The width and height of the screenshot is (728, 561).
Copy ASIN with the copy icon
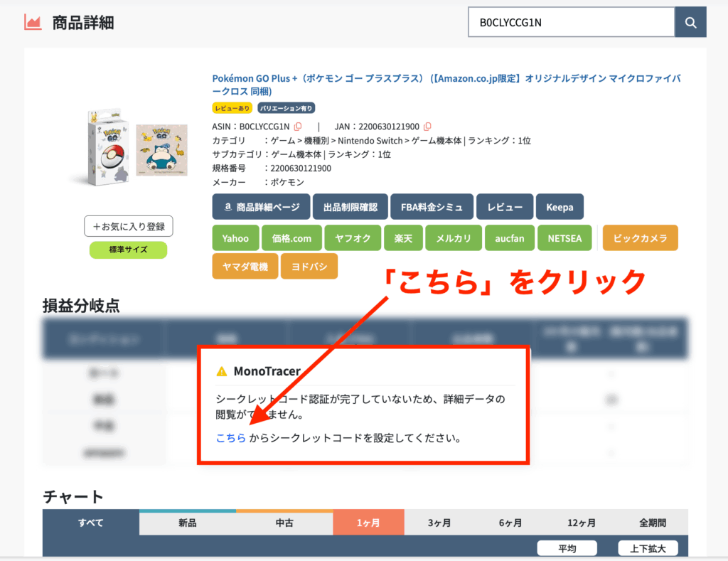pyautogui.click(x=298, y=127)
